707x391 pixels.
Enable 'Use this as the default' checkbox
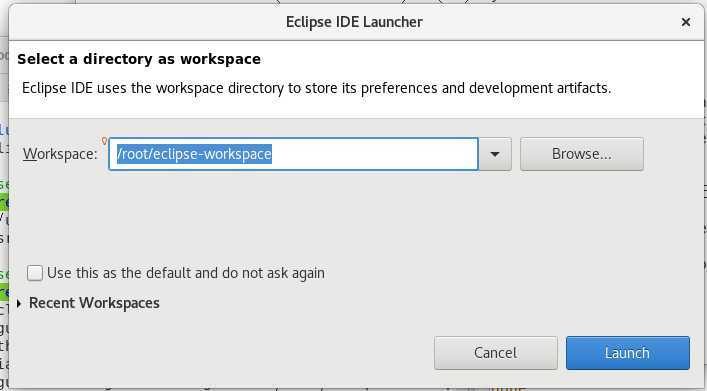point(35,273)
